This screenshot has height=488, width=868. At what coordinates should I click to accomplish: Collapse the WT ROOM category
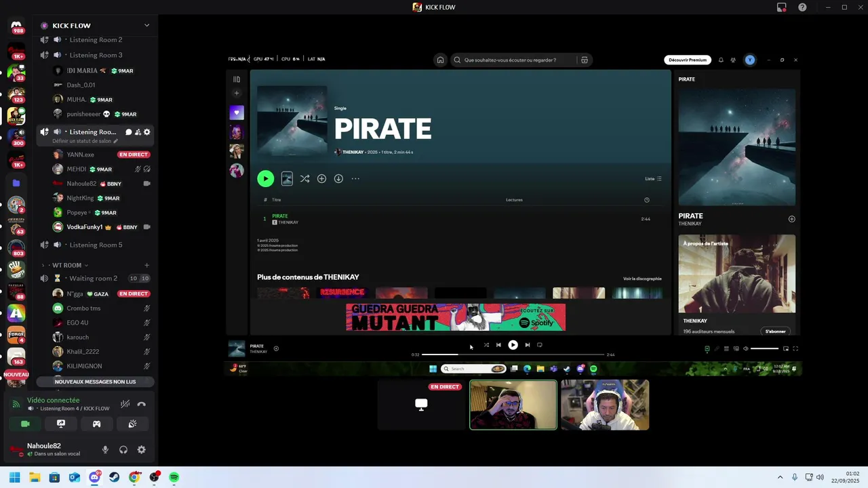tap(66, 265)
